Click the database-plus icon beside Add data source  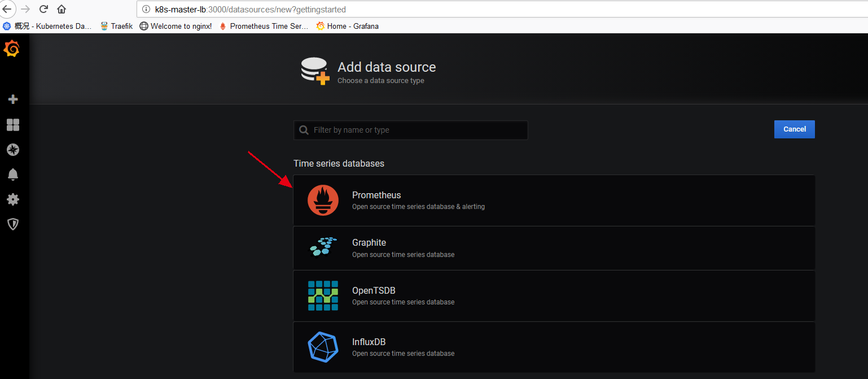point(315,71)
